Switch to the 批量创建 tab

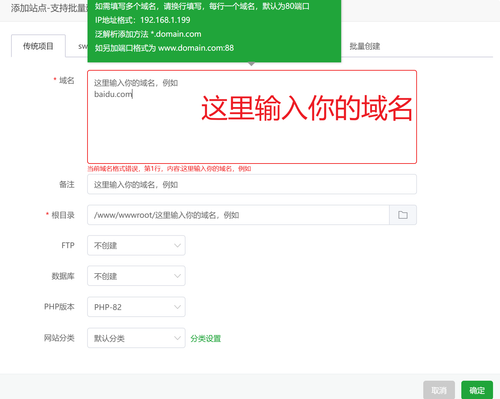pos(365,46)
